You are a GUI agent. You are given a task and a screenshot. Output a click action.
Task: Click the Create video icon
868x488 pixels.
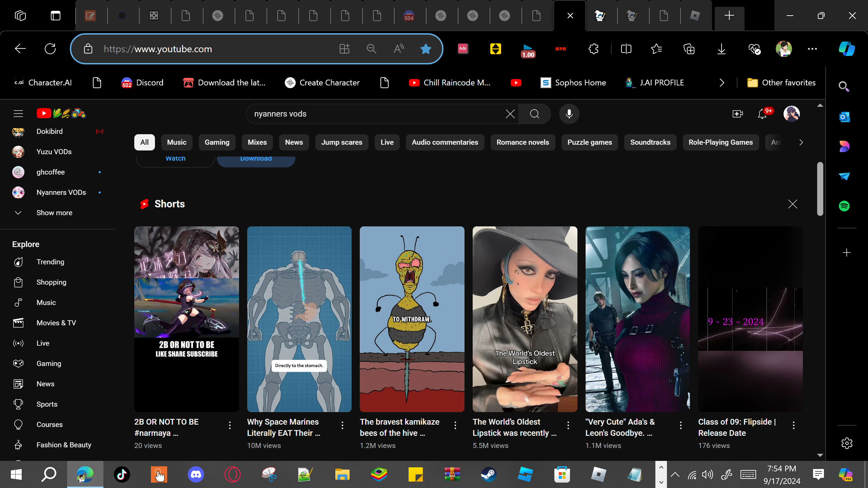click(x=737, y=114)
